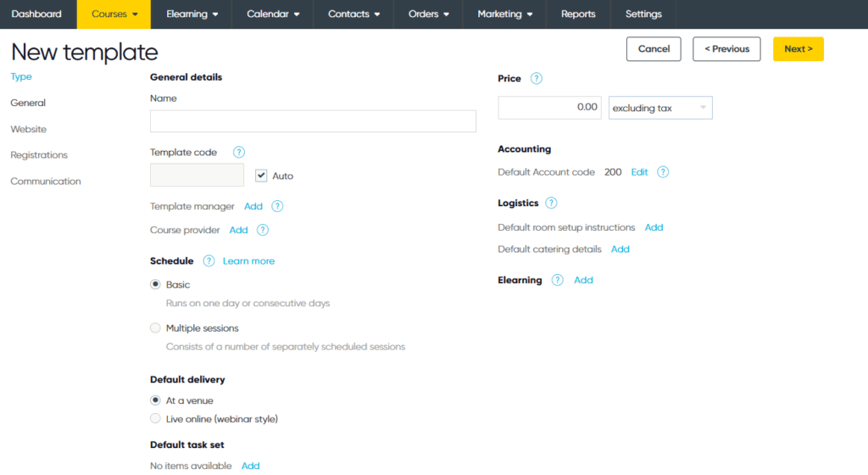
Task: Choose Live online (webinar style) delivery
Action: pyautogui.click(x=156, y=418)
